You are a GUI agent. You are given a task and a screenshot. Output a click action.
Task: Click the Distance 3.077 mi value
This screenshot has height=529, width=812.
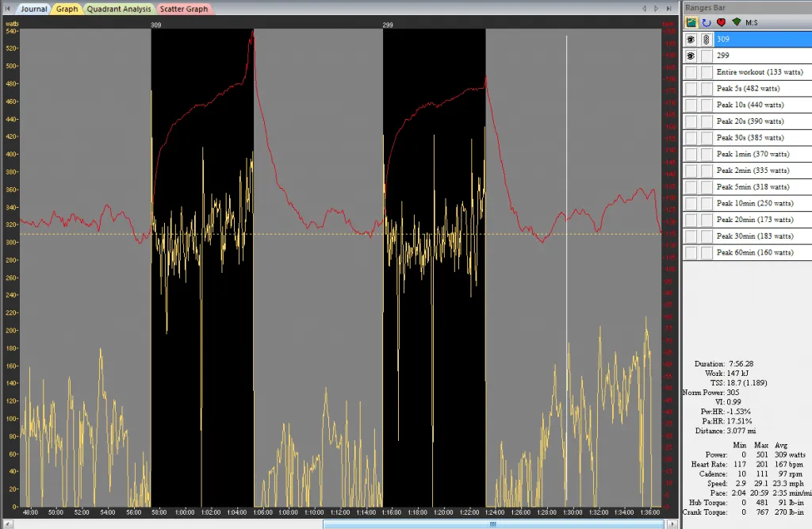tap(741, 431)
